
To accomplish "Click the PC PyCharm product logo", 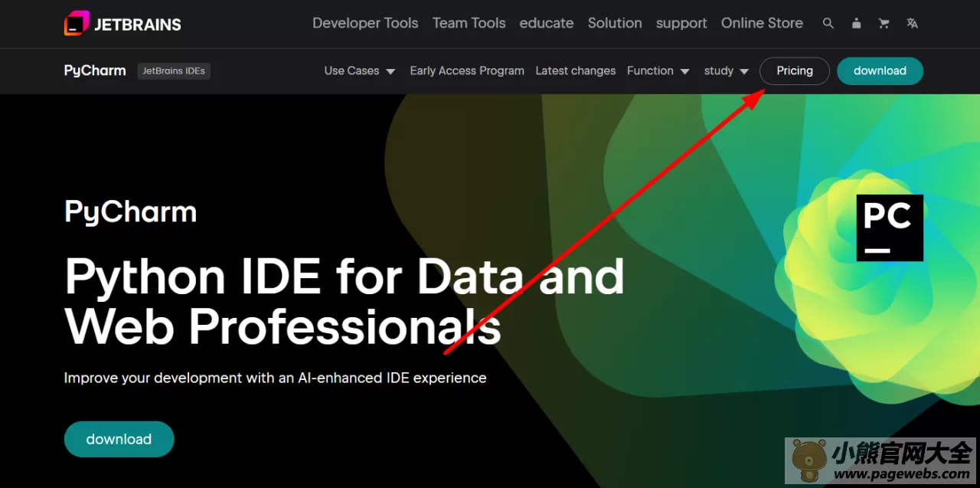I will [890, 228].
